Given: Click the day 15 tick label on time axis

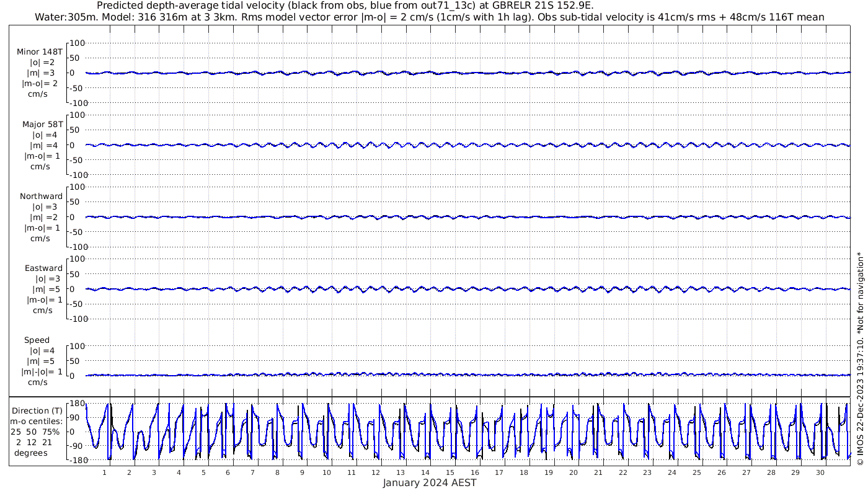Looking at the screenshot, I should (450, 472).
